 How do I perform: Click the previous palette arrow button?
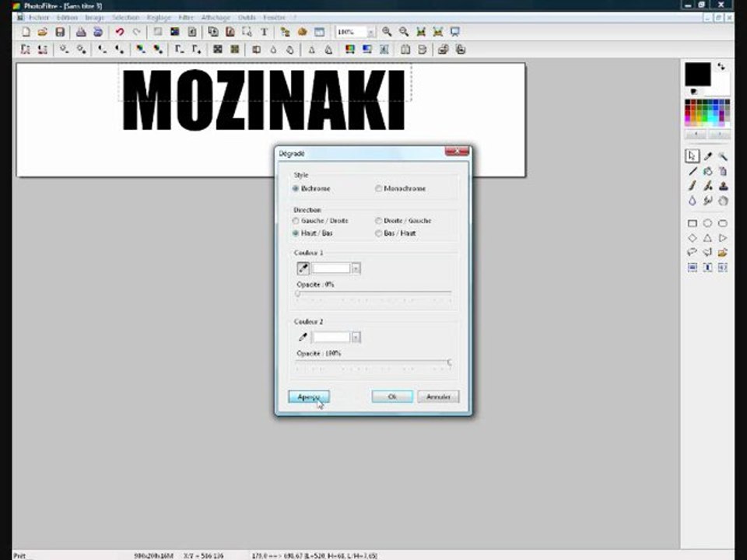pyautogui.click(x=696, y=135)
